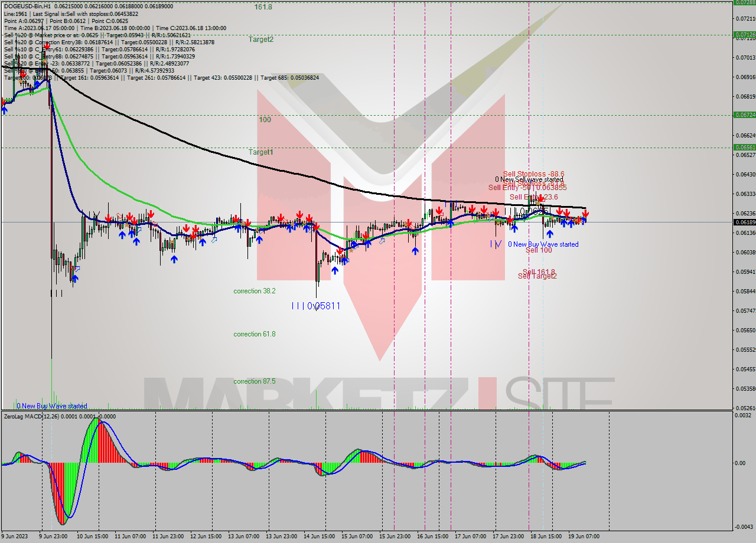Click the 'Sell 100' label
The height and width of the screenshot is (543, 756).
click(539, 250)
